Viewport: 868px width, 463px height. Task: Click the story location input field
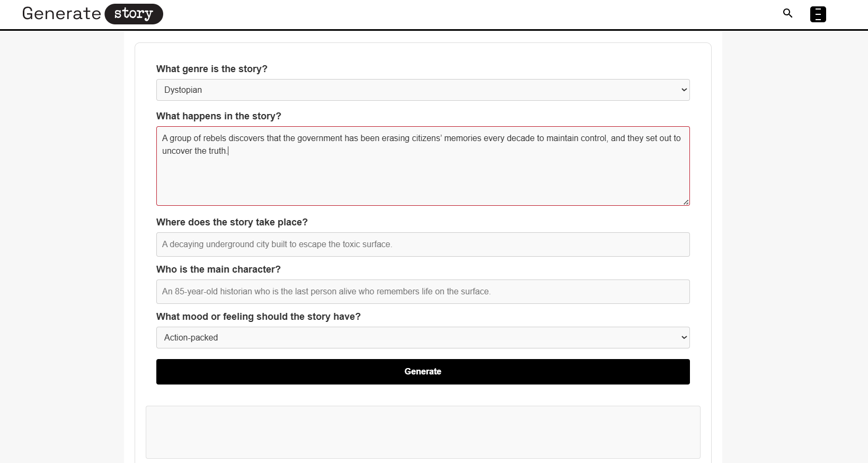click(x=422, y=244)
